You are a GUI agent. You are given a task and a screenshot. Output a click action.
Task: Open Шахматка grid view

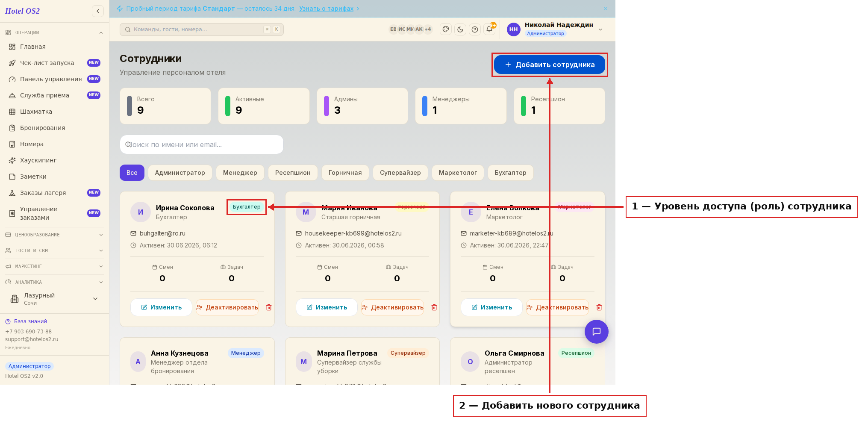pyautogui.click(x=55, y=112)
